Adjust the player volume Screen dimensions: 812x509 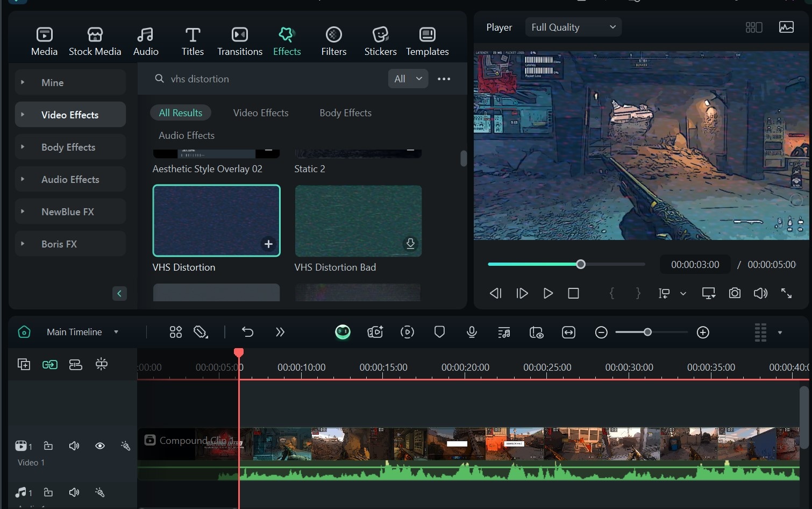[x=760, y=293]
